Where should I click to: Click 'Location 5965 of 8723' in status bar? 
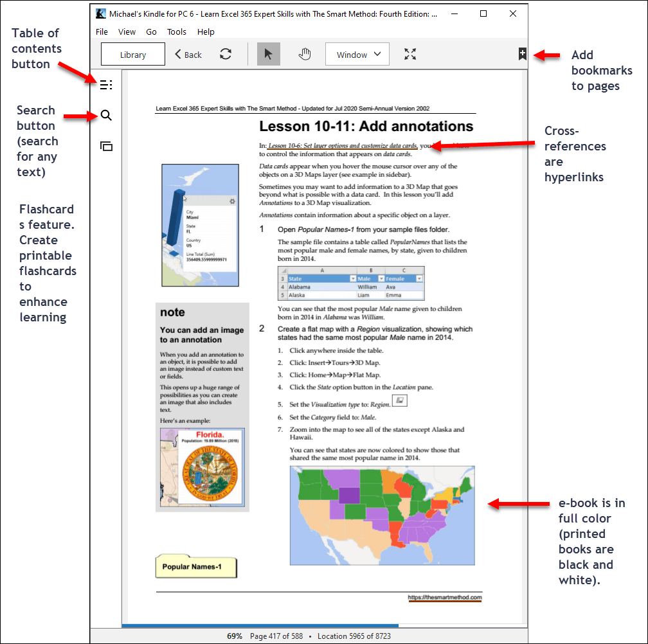[x=354, y=636]
